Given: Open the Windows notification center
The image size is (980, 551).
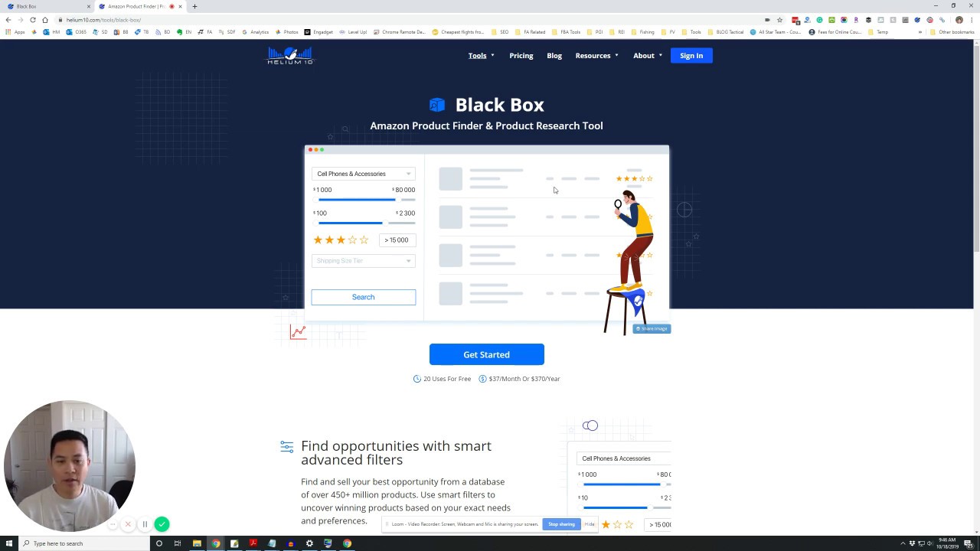Looking at the screenshot, I should [x=969, y=543].
